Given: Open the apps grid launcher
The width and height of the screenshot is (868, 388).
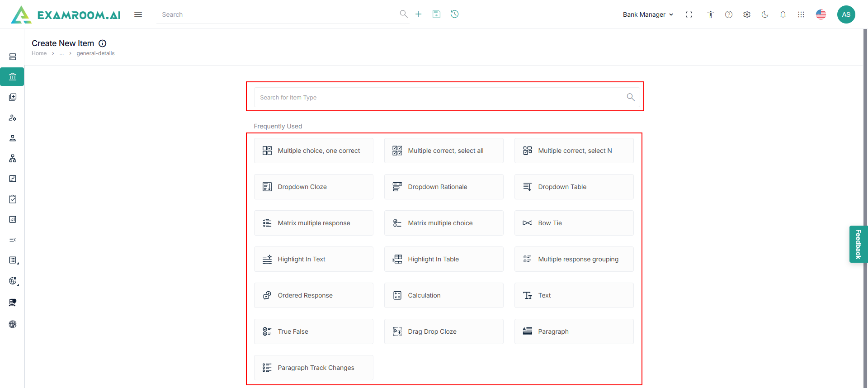Looking at the screenshot, I should 801,14.
